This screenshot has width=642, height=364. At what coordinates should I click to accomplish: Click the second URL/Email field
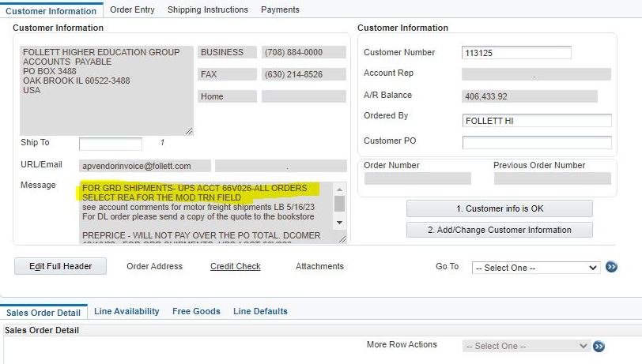point(281,166)
